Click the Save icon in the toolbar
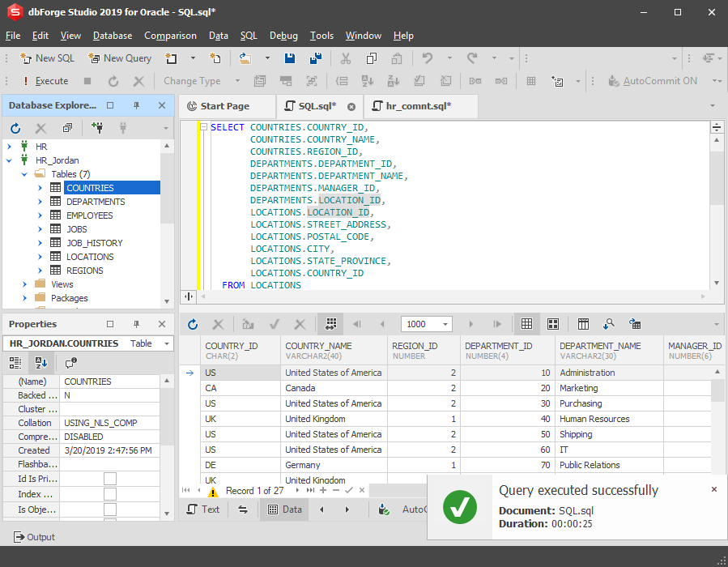Screen dimensions: 728x567 pos(290,58)
